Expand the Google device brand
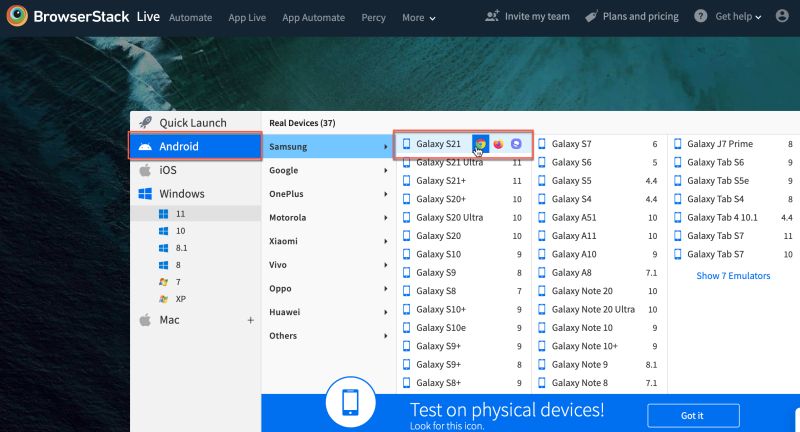800x432 pixels. (x=328, y=170)
